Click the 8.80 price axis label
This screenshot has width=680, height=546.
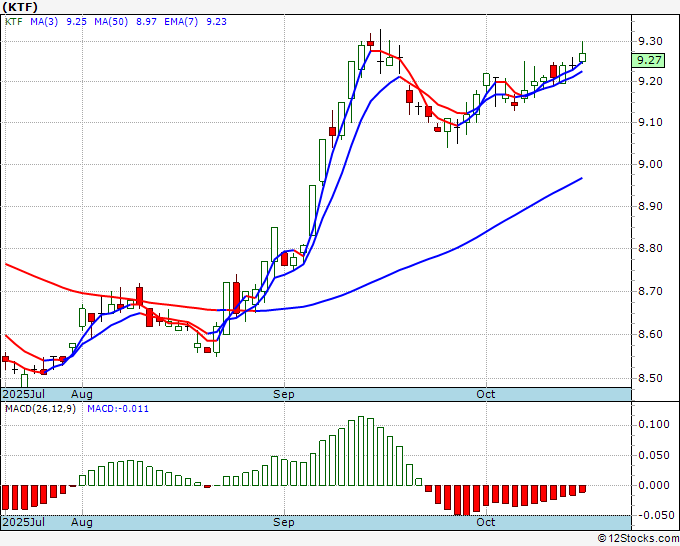coord(651,249)
